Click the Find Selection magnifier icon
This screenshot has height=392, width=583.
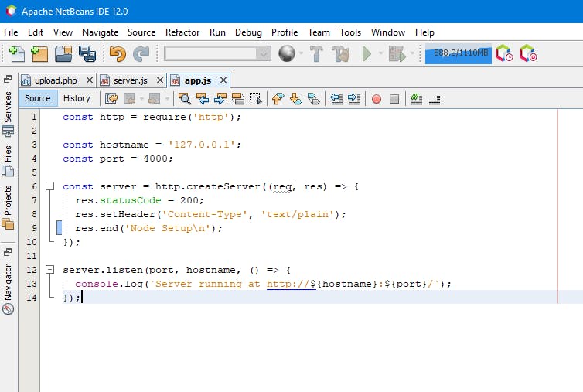[x=185, y=98]
